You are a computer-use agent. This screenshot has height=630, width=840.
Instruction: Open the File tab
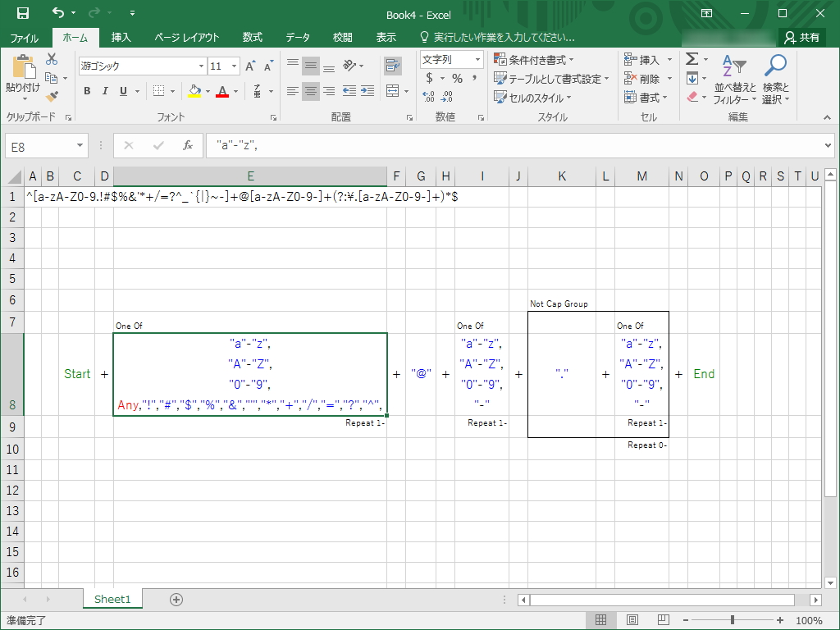point(24,38)
